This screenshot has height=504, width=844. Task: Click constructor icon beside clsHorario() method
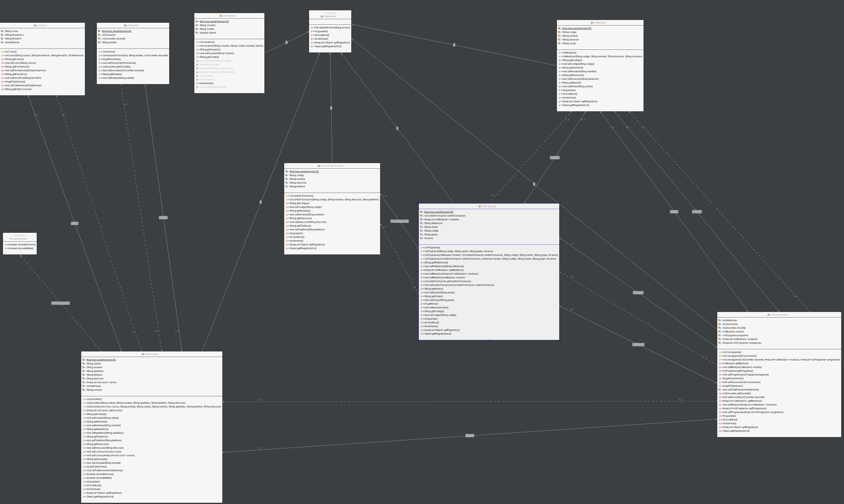[x=100, y=52]
